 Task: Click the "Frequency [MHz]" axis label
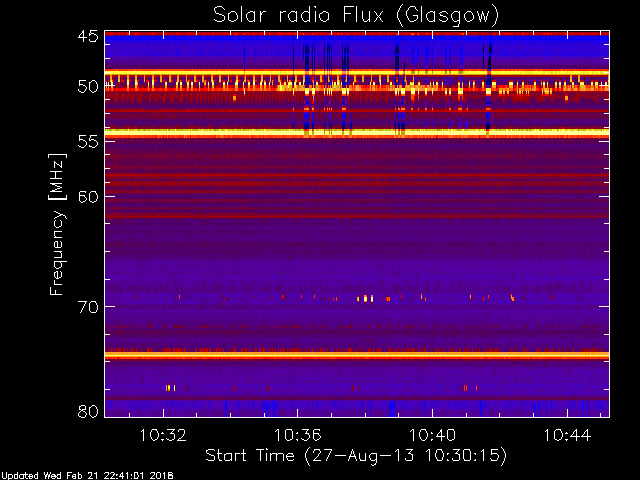tap(57, 224)
